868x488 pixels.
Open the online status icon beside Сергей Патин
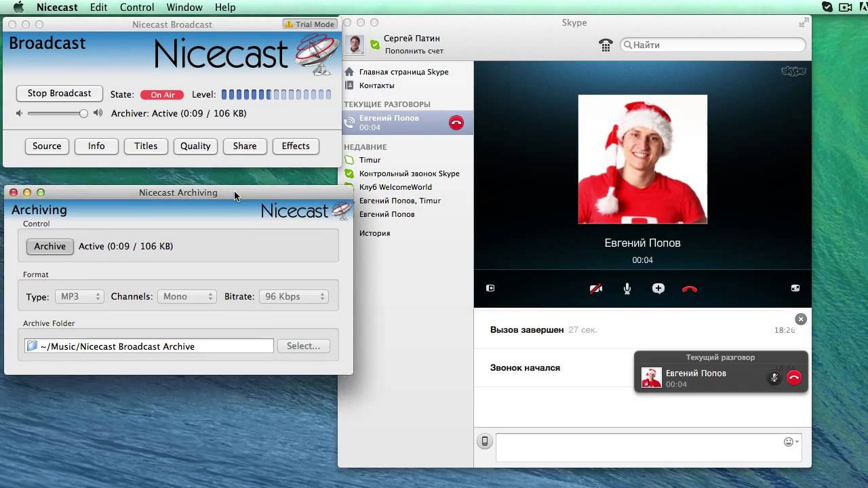(375, 45)
